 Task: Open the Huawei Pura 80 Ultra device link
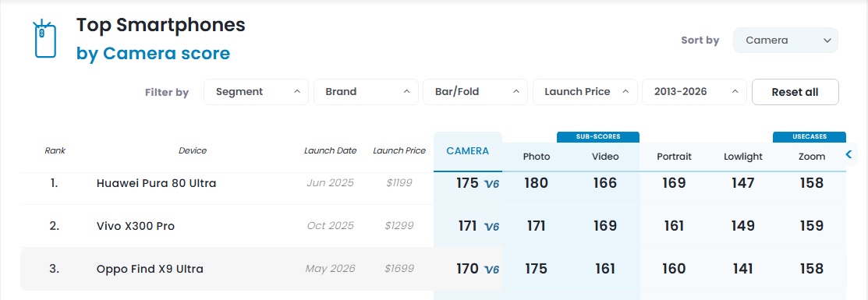[x=156, y=183]
